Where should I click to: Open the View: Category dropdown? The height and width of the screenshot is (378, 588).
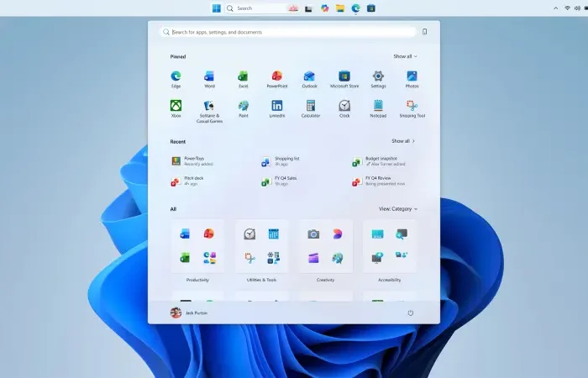[398, 209]
